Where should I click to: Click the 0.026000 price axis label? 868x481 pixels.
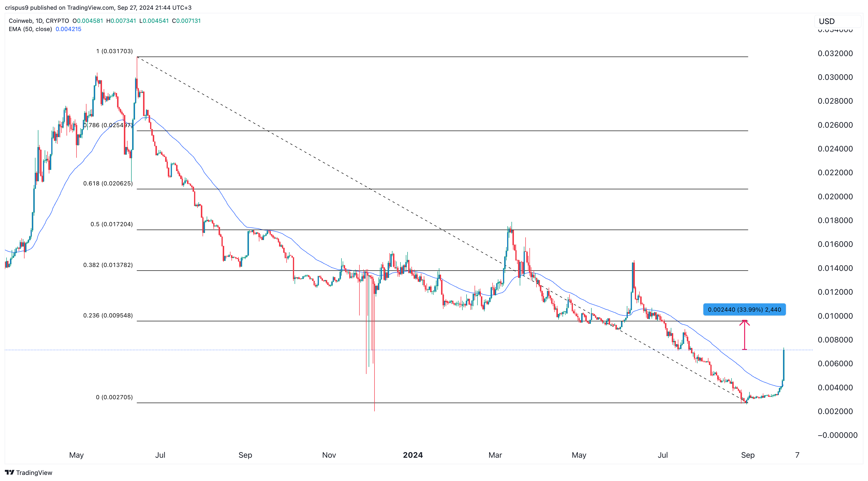point(835,125)
